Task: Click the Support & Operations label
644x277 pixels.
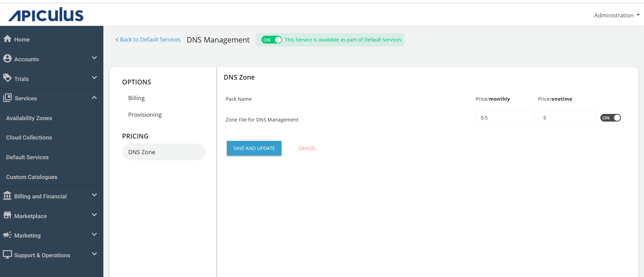Action: pyautogui.click(x=42, y=255)
